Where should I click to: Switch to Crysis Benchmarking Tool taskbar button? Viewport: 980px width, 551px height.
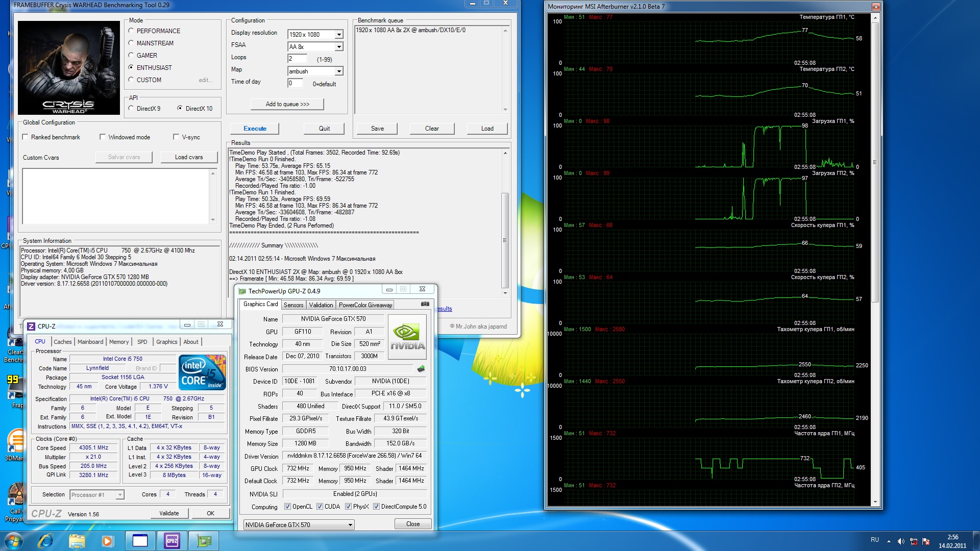click(140, 541)
